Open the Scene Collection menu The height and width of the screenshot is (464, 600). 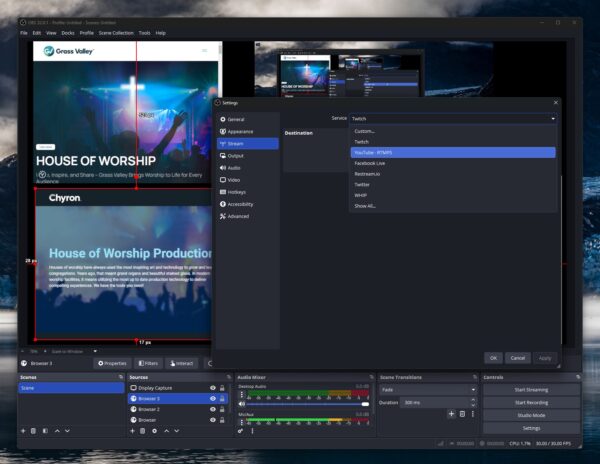(116, 33)
